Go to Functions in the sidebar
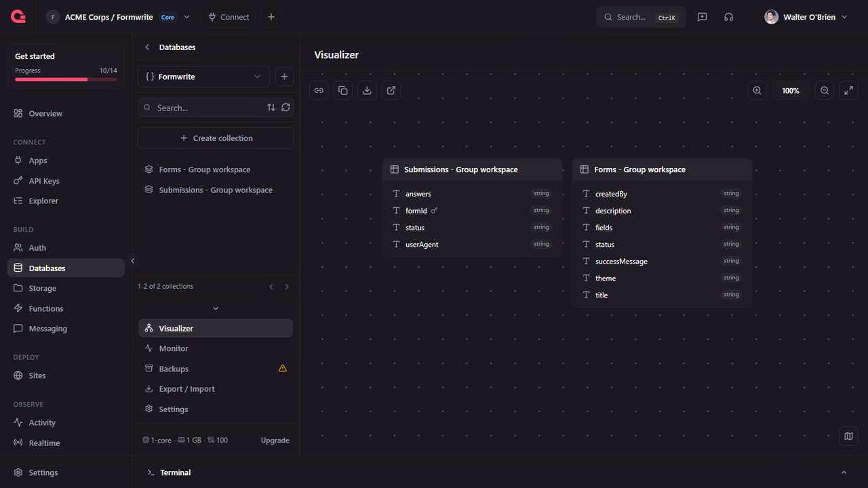 66,308
